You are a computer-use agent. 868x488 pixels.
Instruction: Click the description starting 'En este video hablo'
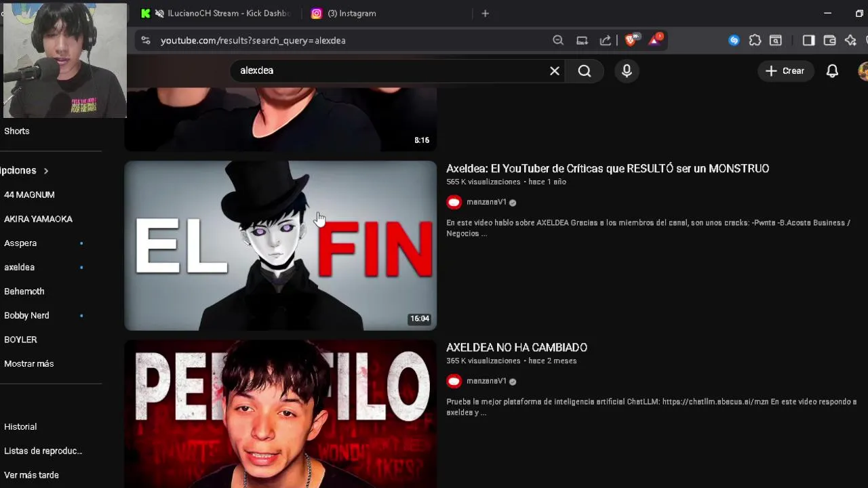(x=648, y=228)
